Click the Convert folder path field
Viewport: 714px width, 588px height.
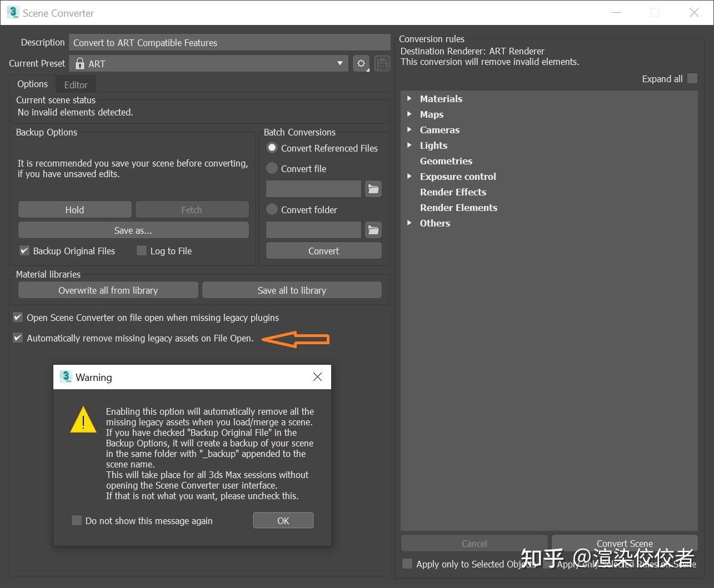click(313, 230)
